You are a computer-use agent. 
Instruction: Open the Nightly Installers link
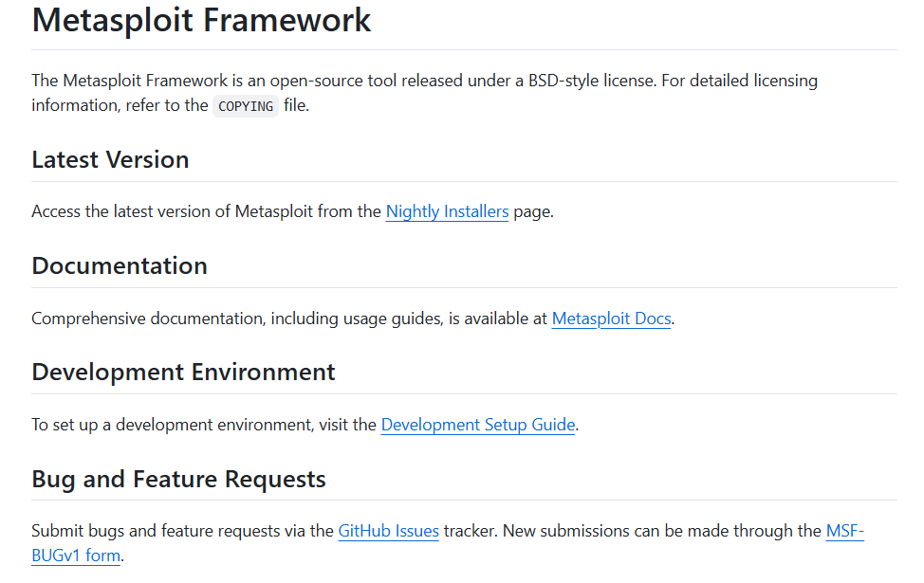click(447, 211)
